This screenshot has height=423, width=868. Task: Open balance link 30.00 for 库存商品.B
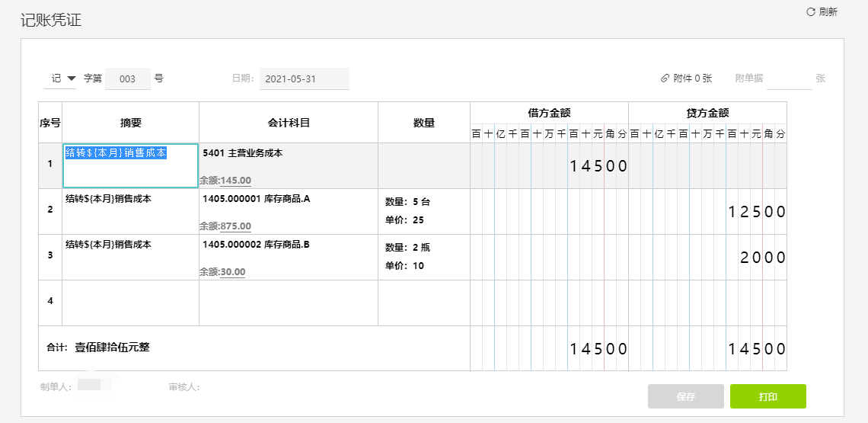click(232, 272)
